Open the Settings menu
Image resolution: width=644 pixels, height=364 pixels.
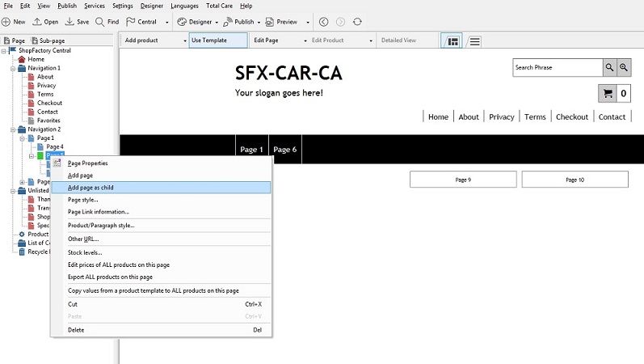[x=122, y=6]
